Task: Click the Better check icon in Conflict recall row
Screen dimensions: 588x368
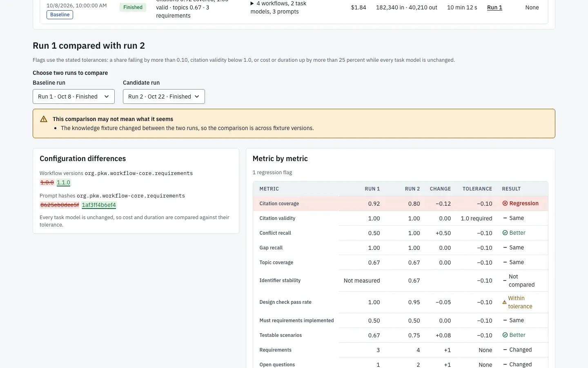Action: (505, 233)
